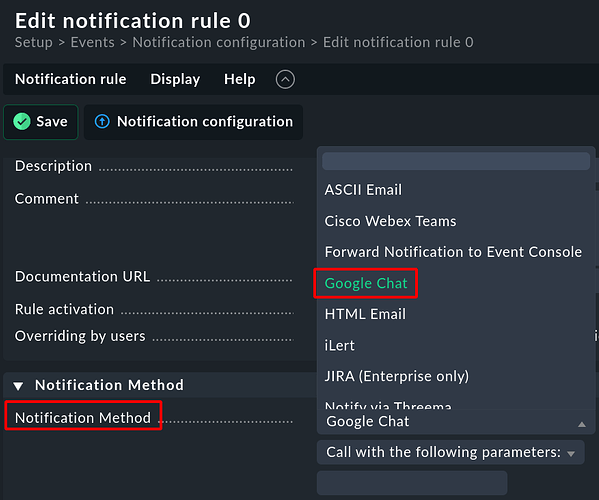Click the Rule activation label
The width and height of the screenshot is (599, 500).
(64, 309)
